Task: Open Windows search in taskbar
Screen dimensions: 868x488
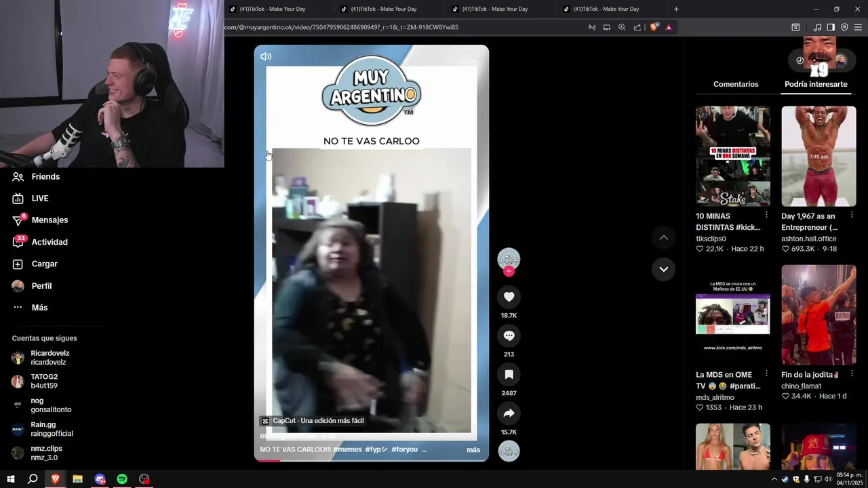Action: [x=33, y=479]
